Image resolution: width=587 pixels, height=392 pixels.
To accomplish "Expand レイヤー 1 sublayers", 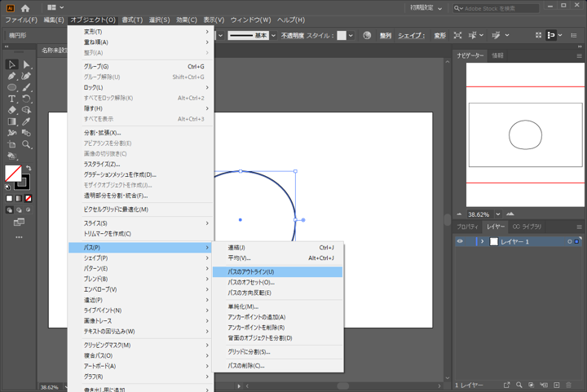I will pos(482,241).
